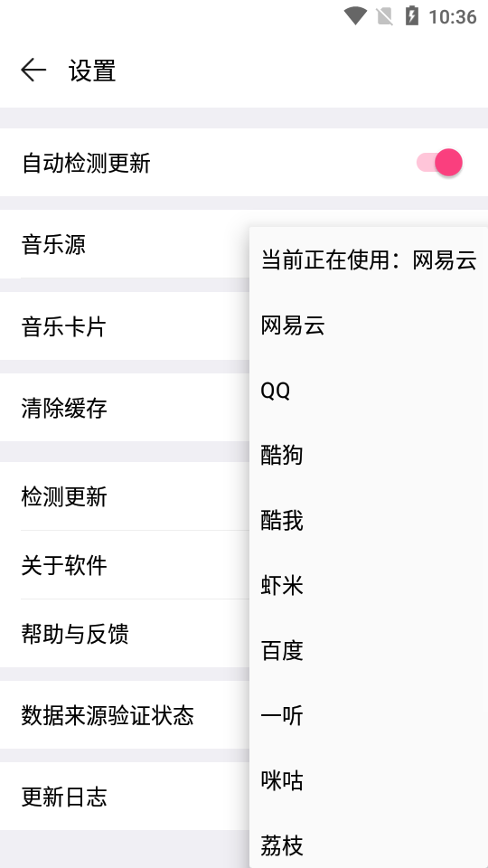View 数据来源验证状态 entry
Screen dimensions: 488x868
[x=125, y=715]
